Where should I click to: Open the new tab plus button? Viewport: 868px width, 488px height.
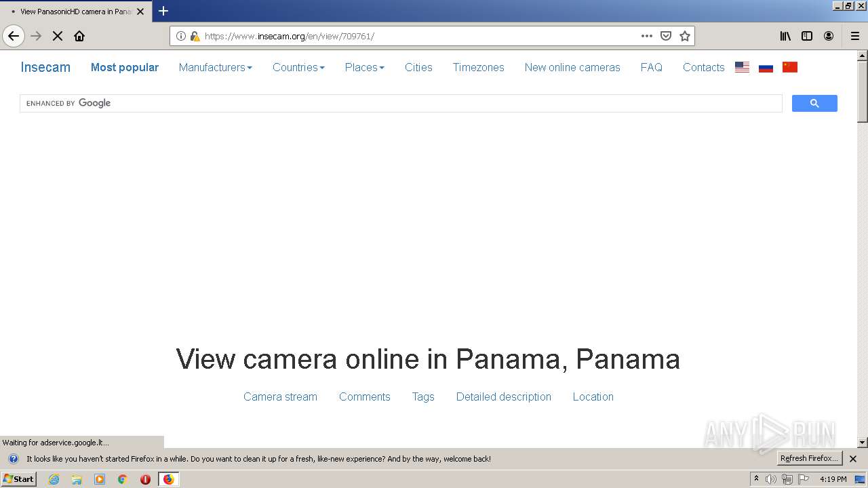click(163, 11)
